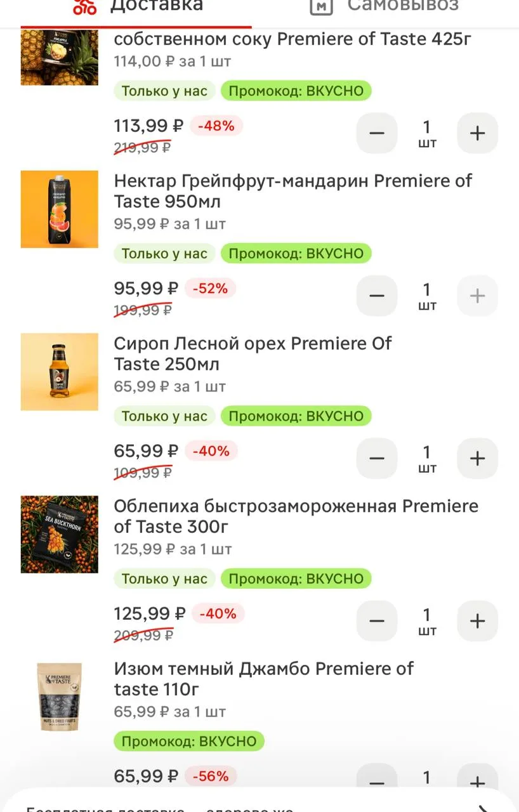This screenshot has width=519, height=812.
Task: Decrease pineapple Premiere of Taste 425г quantity
Action: click(x=377, y=133)
